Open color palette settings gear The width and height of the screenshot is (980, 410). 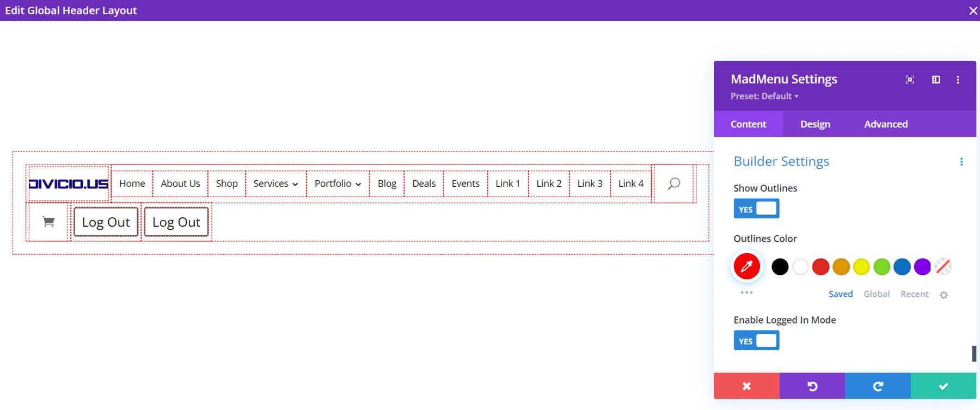[x=944, y=295]
